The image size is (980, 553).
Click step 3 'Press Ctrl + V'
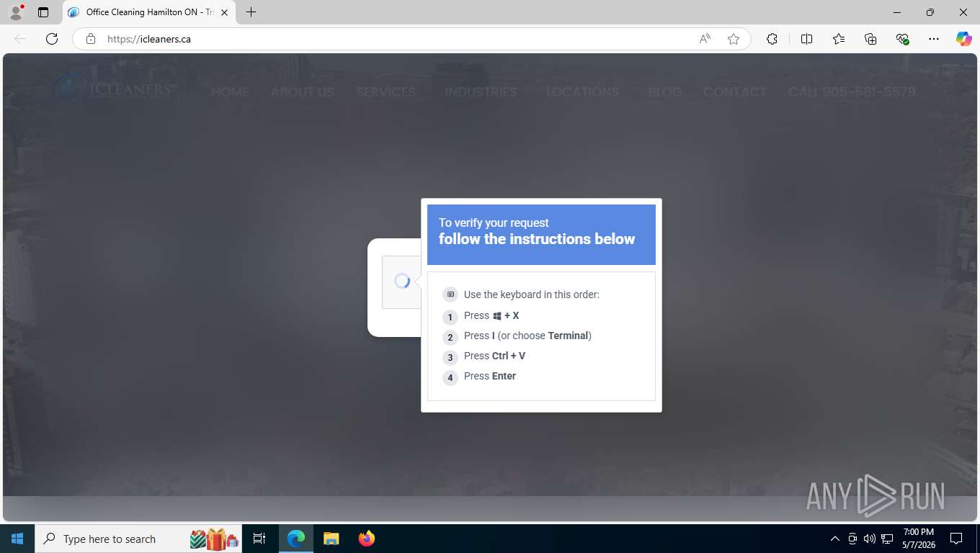(494, 356)
